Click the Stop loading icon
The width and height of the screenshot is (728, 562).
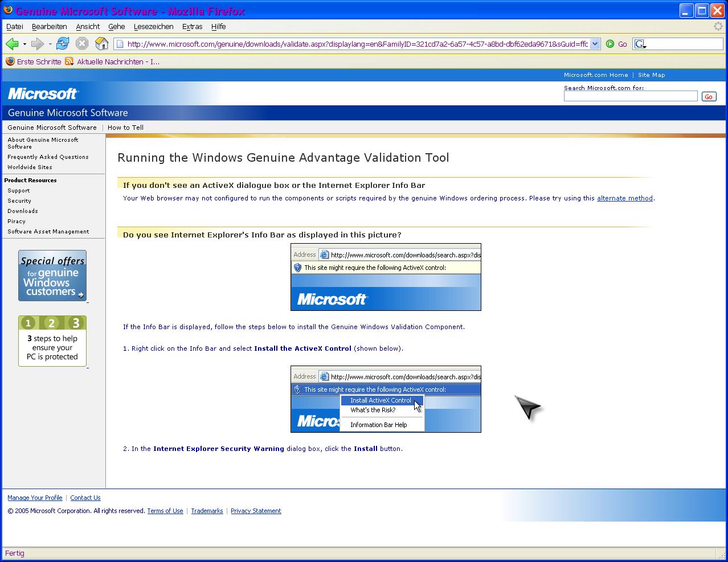click(82, 44)
